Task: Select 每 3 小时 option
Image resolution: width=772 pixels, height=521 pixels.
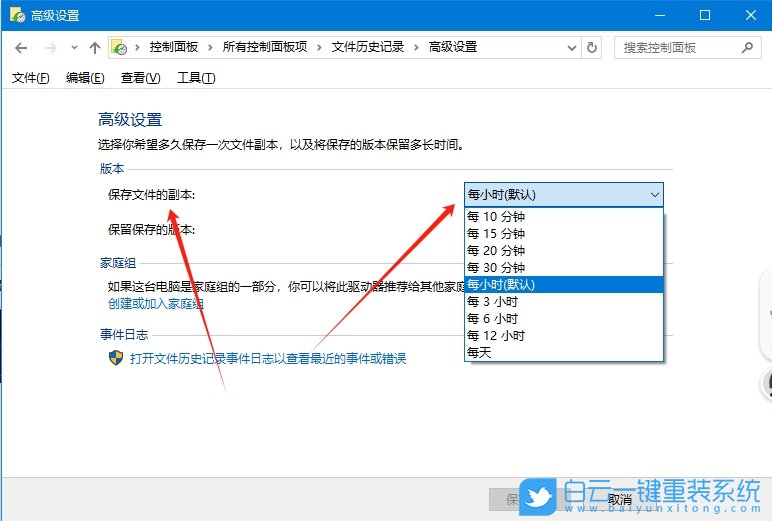Action: pos(564,301)
